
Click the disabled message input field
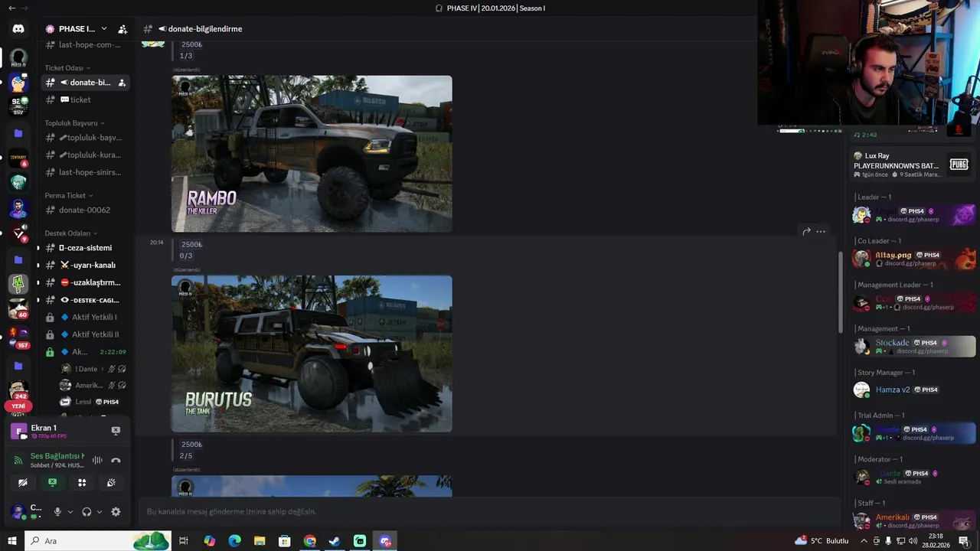(x=488, y=511)
